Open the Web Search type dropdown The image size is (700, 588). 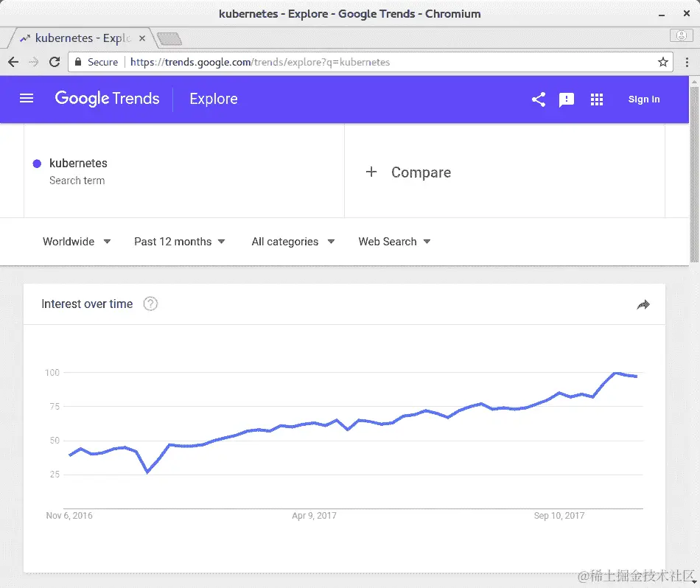click(x=394, y=242)
